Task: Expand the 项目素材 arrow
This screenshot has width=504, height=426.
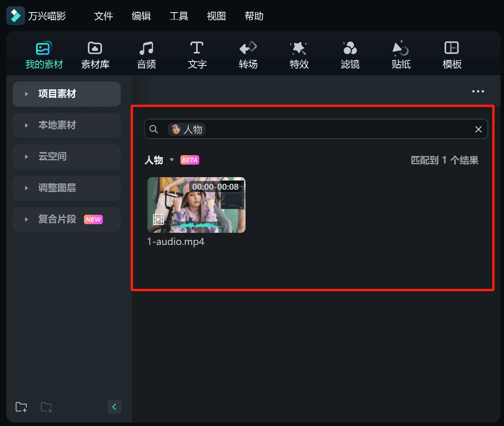Action: (x=27, y=94)
